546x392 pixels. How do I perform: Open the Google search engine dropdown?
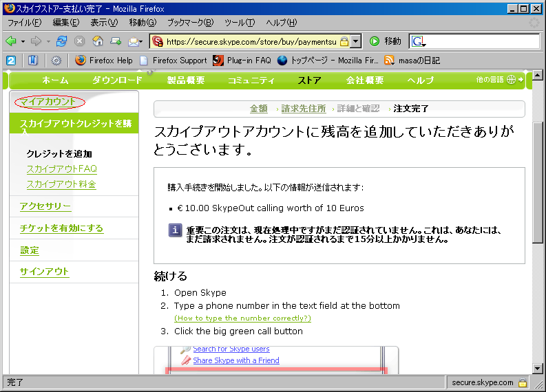tap(419, 41)
